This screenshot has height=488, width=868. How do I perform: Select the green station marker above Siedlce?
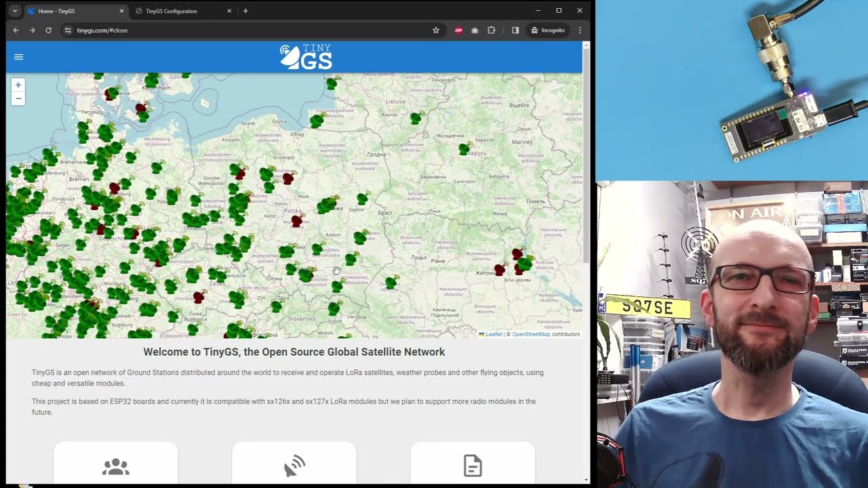(363, 199)
